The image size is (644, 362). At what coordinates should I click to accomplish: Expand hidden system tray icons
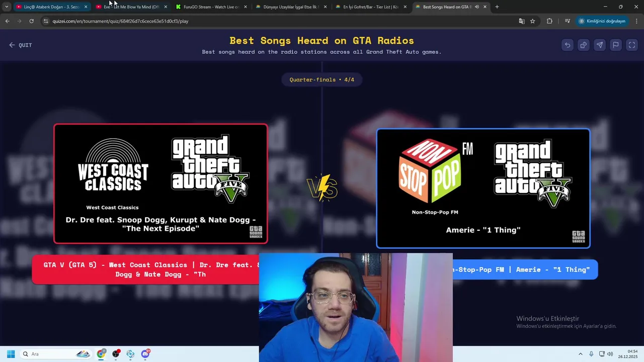click(x=580, y=354)
